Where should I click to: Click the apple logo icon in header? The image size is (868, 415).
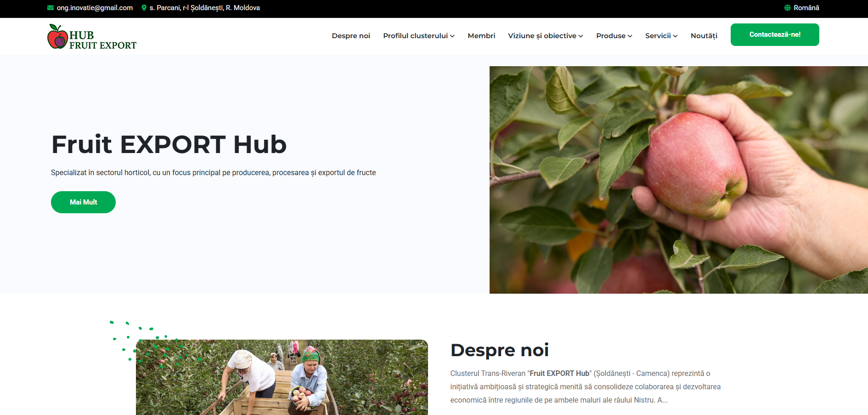point(57,36)
